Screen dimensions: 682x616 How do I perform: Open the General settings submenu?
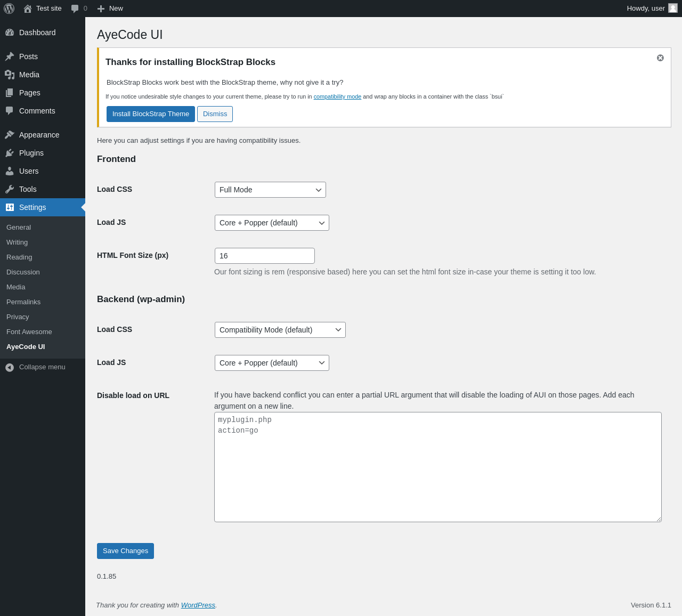click(19, 227)
